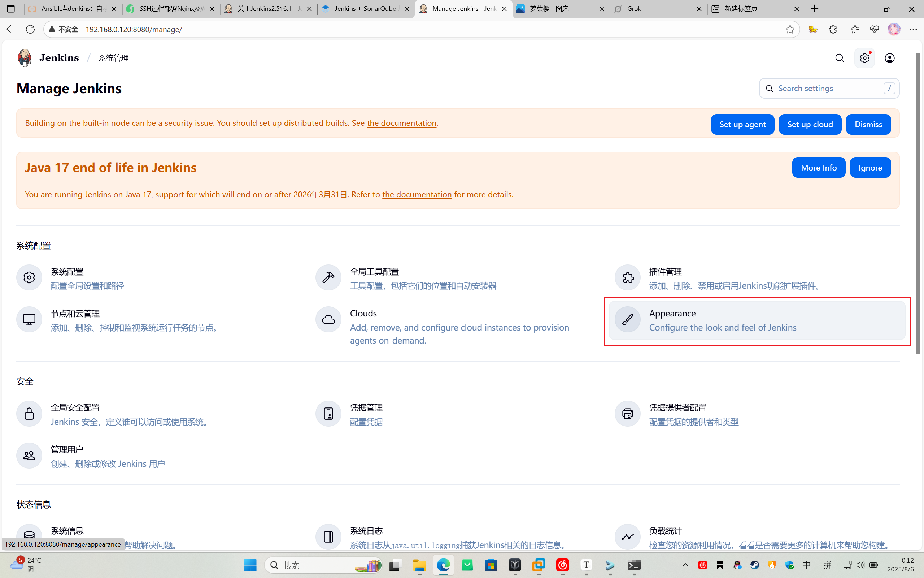
Task: Click the browser address bar URL
Action: (134, 29)
